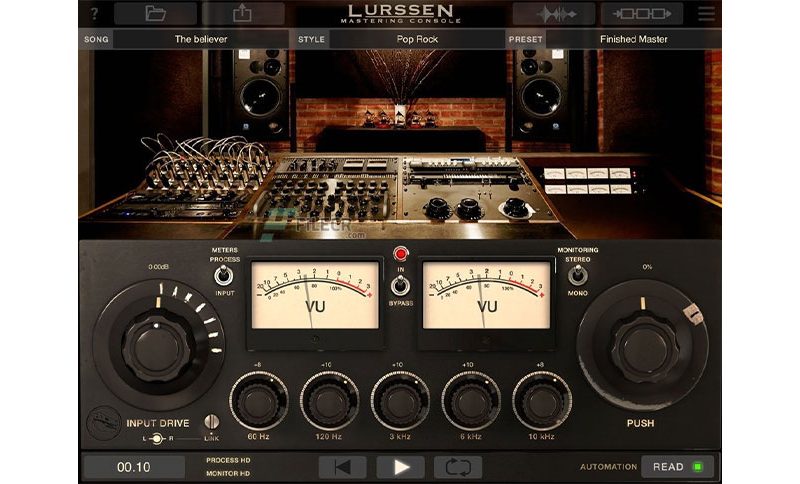Click the 6 kHz EQ knob
This screenshot has width=800, height=484.
[471, 401]
